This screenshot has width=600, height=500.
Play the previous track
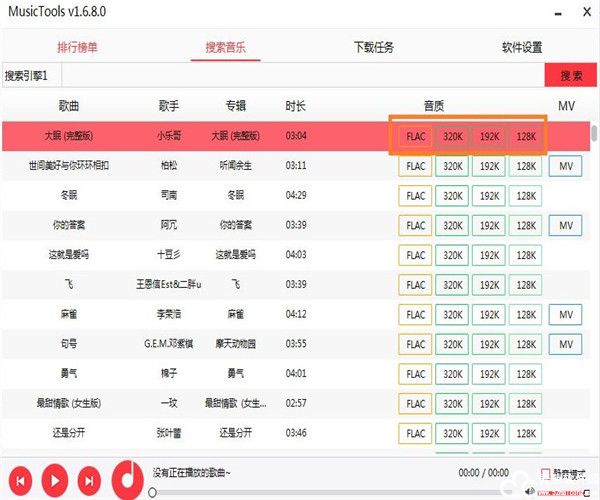(x=20, y=480)
